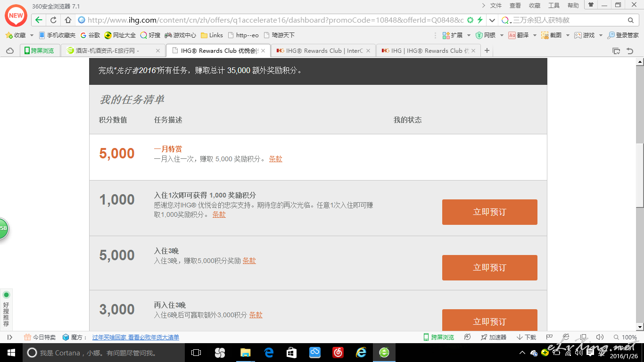Open the 登录管家 login manager
Screen dimensions: 644x362
(x=623, y=35)
